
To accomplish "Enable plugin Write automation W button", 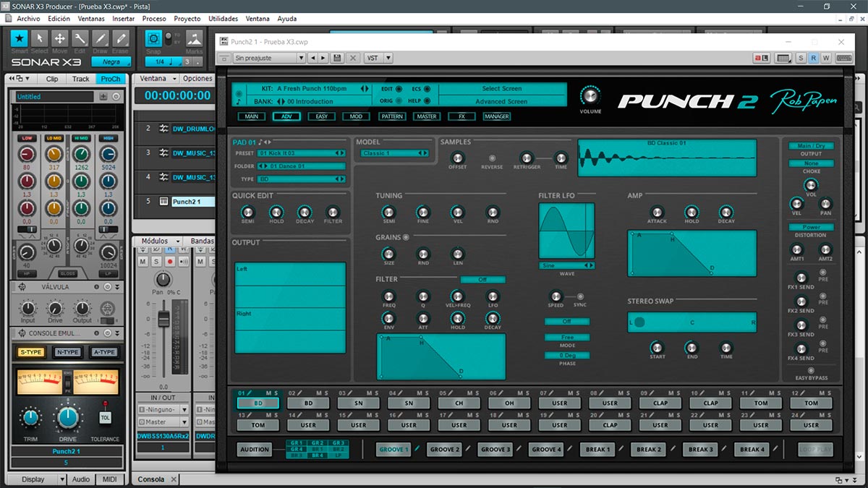I will [825, 58].
